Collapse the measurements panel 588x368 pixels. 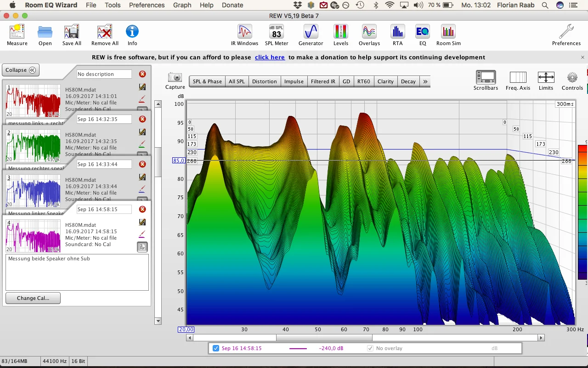pos(21,70)
